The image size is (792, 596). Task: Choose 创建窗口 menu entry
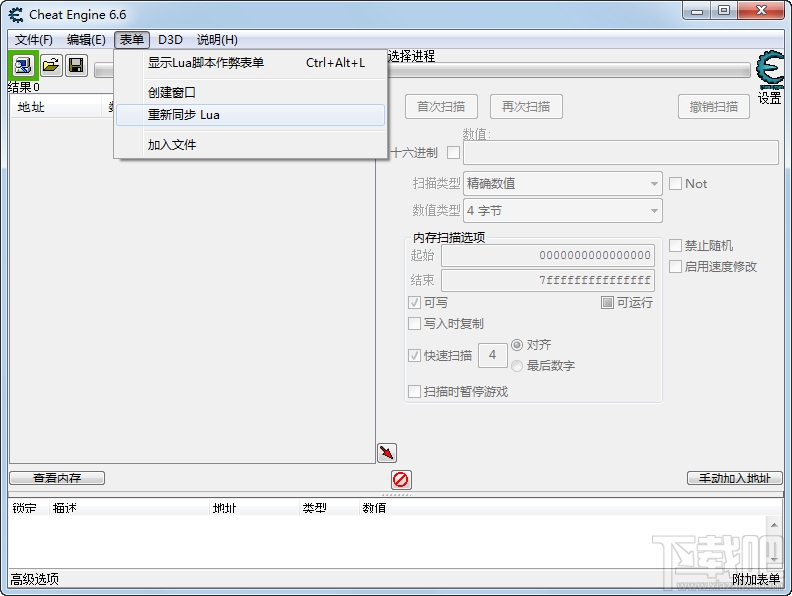pos(251,92)
